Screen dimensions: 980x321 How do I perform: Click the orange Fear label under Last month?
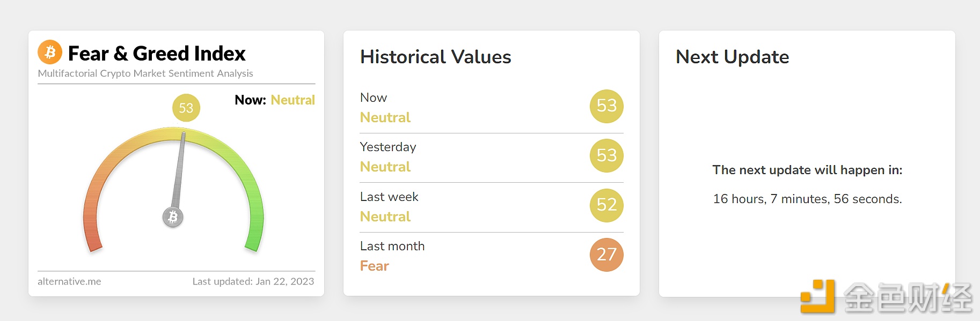tap(375, 266)
